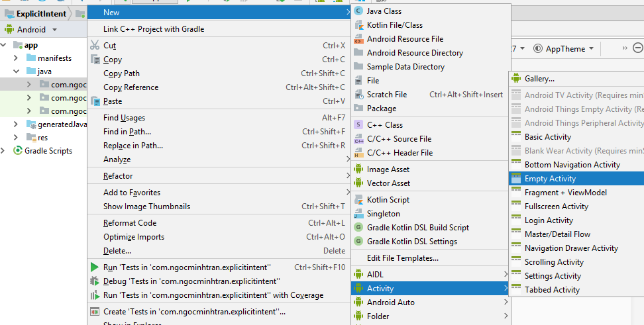Collapse the app module node
This screenshot has height=325, width=644.
pos(4,45)
